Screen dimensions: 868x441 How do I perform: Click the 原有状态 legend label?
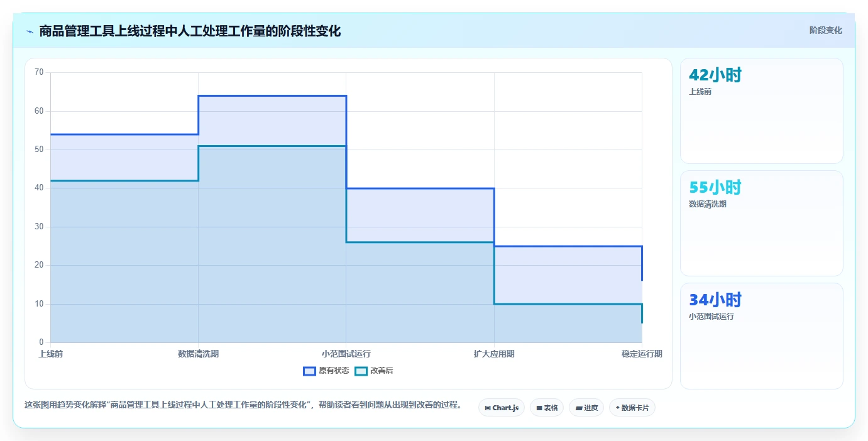tap(334, 371)
